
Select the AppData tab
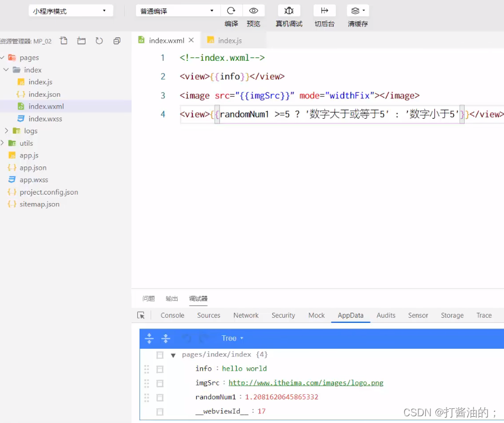pyautogui.click(x=350, y=316)
